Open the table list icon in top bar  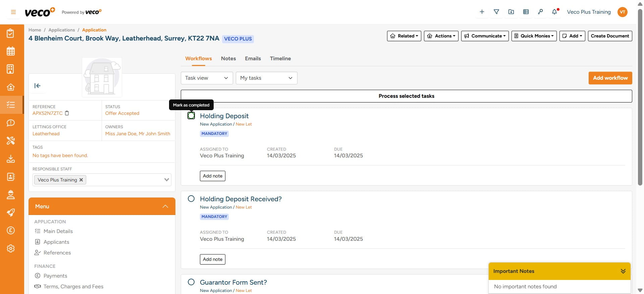[526, 12]
